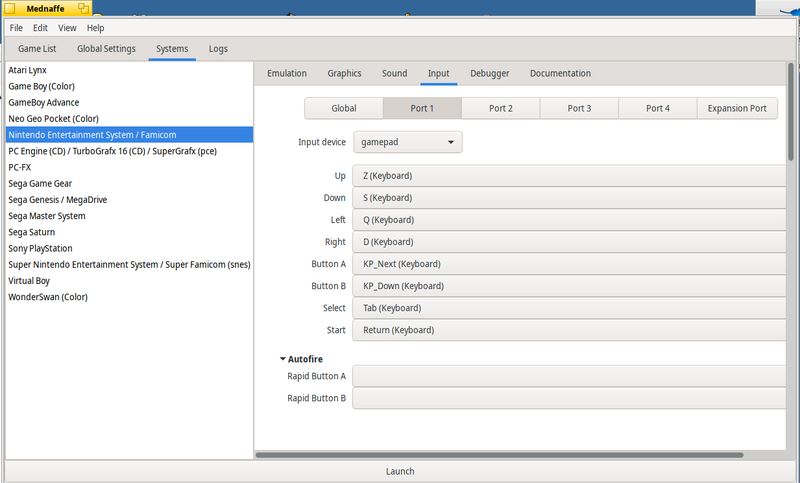The width and height of the screenshot is (800, 483).
Task: Click the Rapid Button A field
Action: 570,376
